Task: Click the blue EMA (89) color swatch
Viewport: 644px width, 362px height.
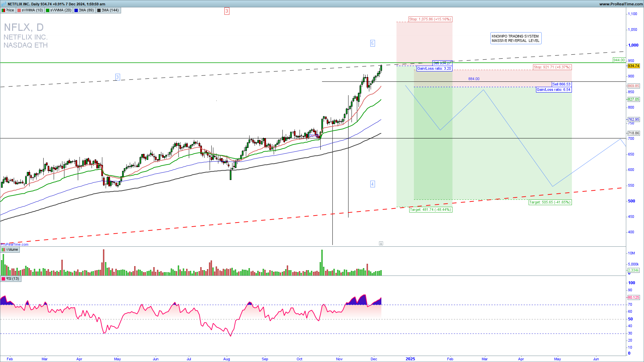Action: 76,10
